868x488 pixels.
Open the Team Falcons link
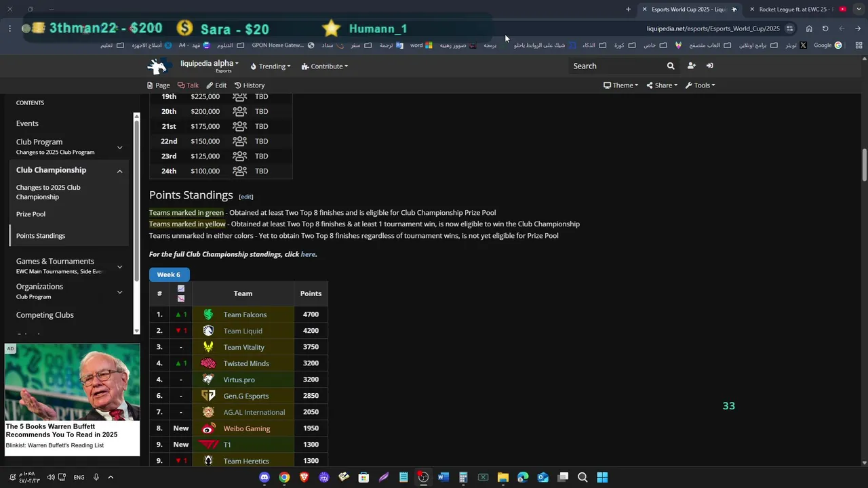click(245, 314)
